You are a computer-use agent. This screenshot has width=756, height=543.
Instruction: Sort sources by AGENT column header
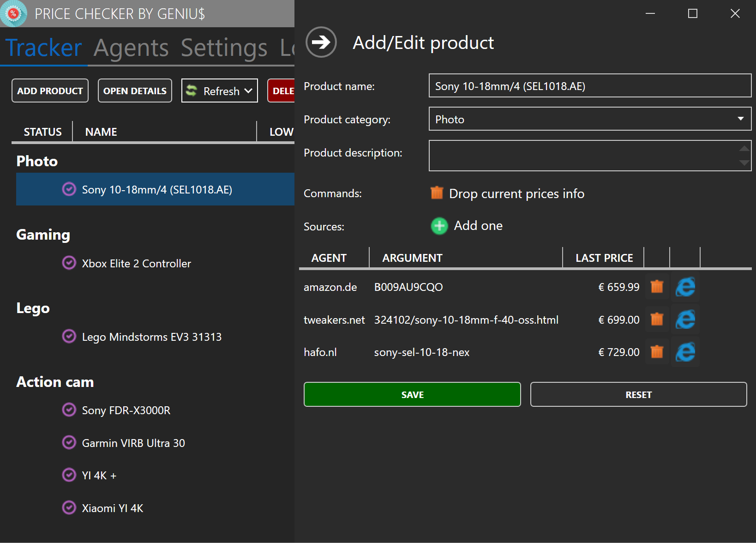(329, 258)
